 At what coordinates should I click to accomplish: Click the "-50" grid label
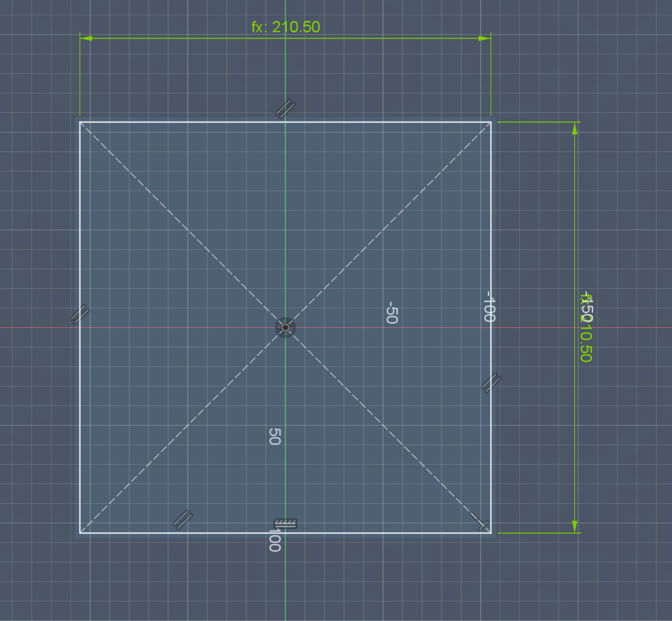coord(391,313)
